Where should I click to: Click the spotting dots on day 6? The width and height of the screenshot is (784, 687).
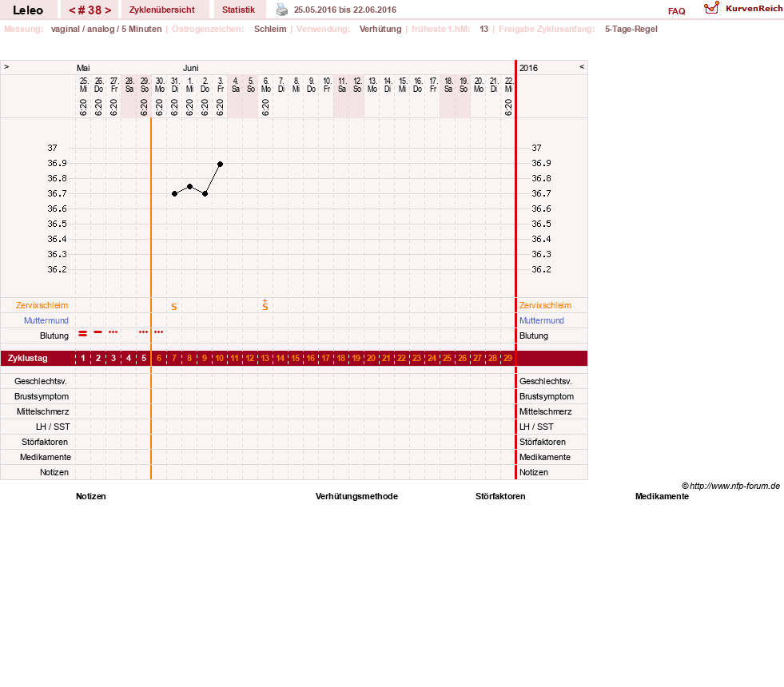tap(159, 332)
